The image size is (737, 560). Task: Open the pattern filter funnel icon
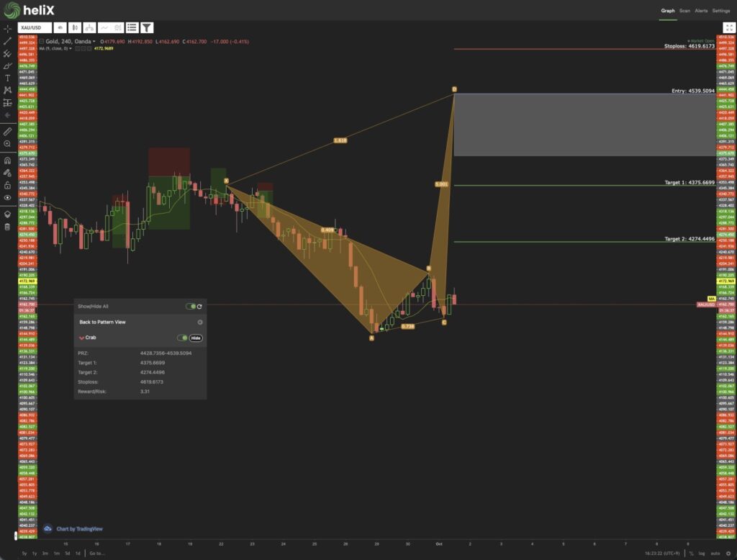(147, 28)
